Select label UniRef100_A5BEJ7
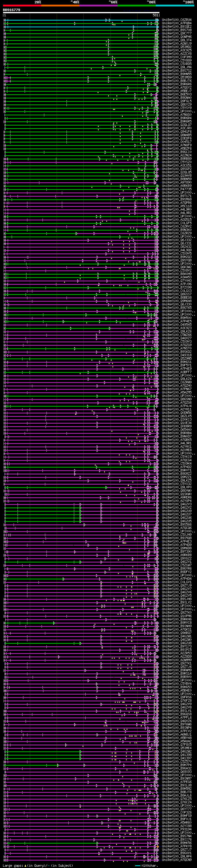The height and width of the screenshot is (868, 197). point(177,91)
